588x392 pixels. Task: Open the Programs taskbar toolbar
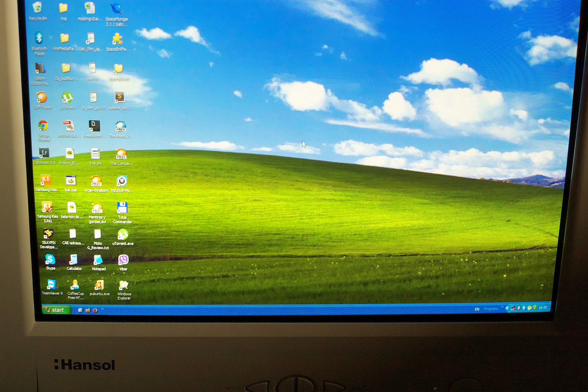click(x=491, y=309)
